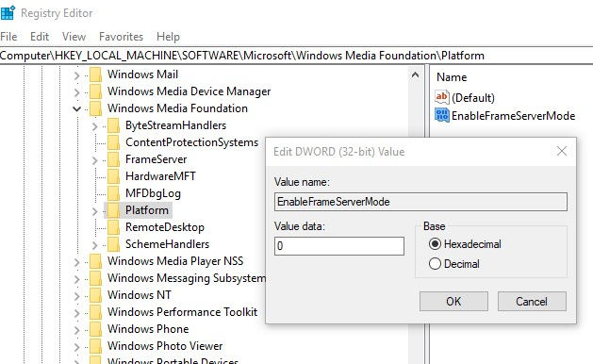Image resolution: width=593 pixels, height=364 pixels.
Task: Click the tree pane scroll up arrow
Action: (415, 74)
